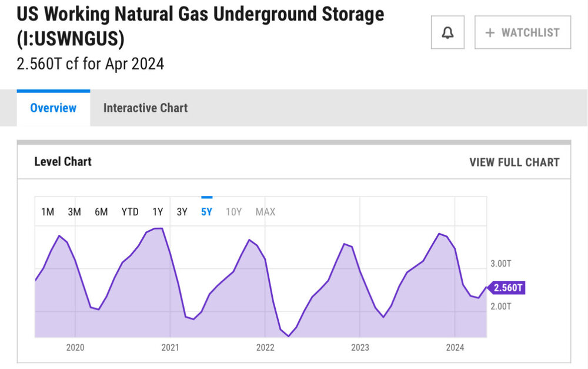The height and width of the screenshot is (369, 588).
Task: Select the 3M time range
Action: pyautogui.click(x=74, y=212)
